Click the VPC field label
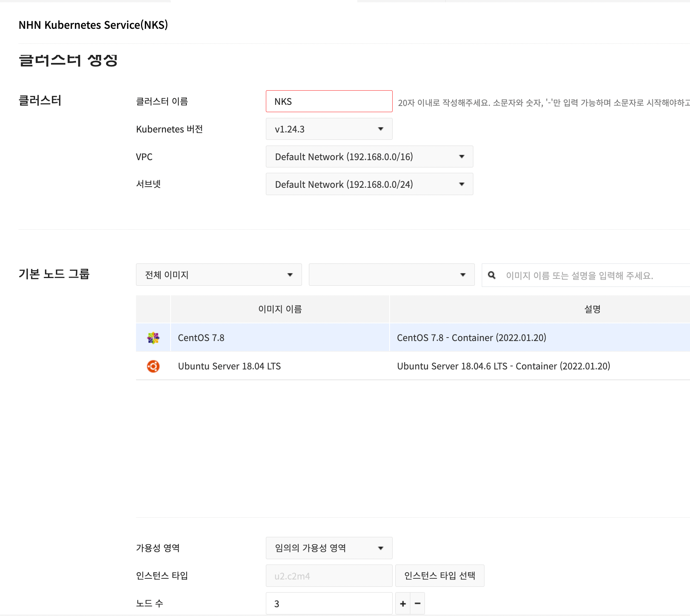Image resolution: width=690 pixels, height=616 pixels. [144, 157]
